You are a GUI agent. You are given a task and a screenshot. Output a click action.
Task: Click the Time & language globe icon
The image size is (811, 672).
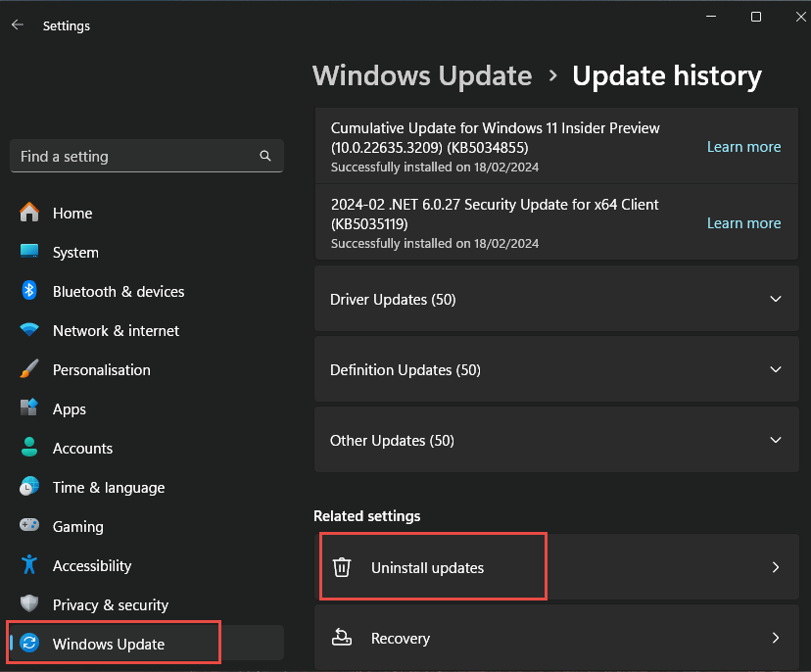[x=29, y=487]
